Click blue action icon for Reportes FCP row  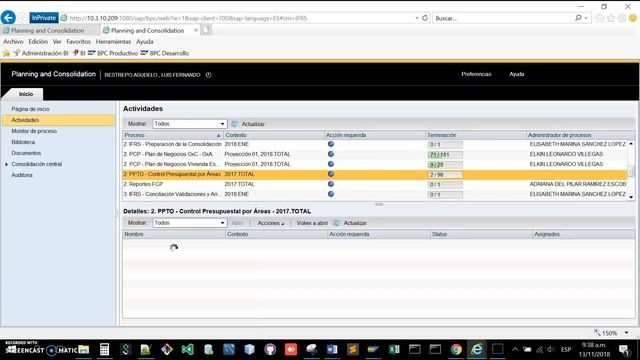(331, 184)
